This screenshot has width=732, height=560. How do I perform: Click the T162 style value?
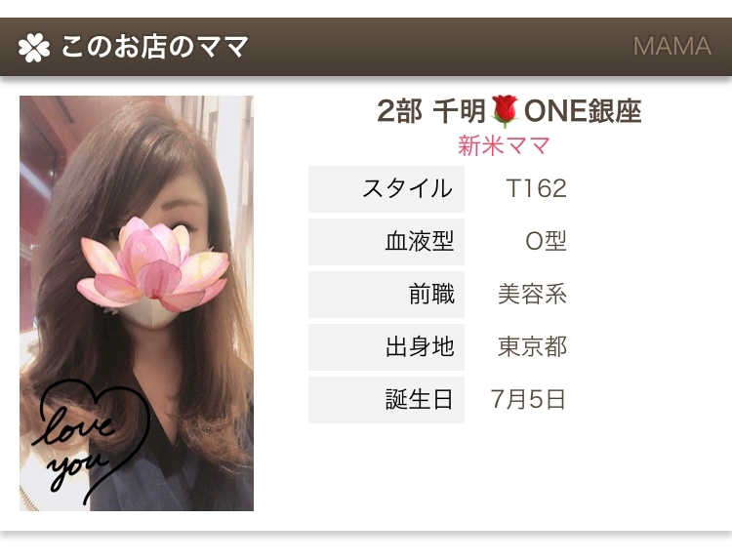coord(536,188)
